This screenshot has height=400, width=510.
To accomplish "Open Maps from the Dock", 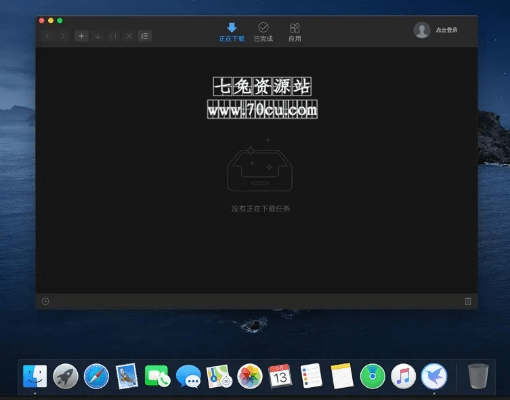I will (x=219, y=376).
